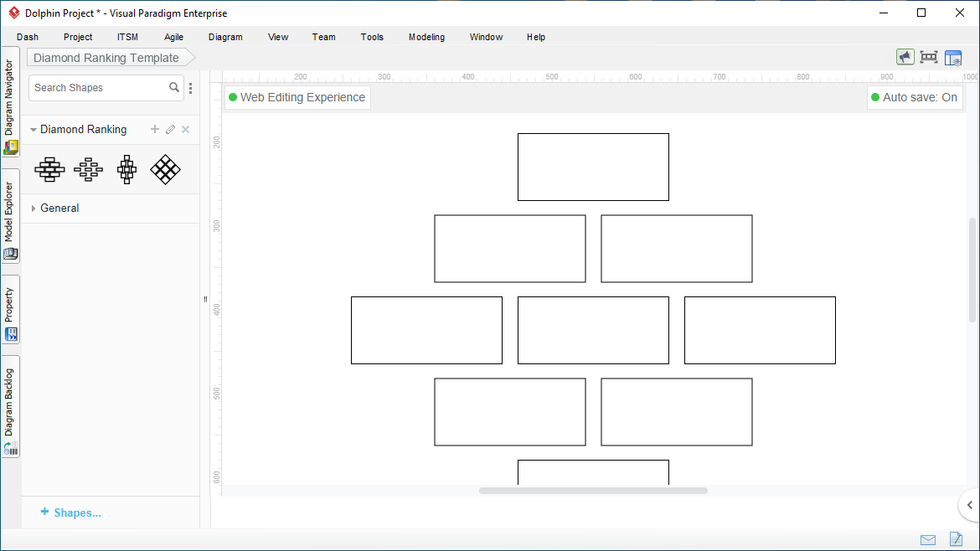Click the panel layout icon in top-right toolbar
The width and height of the screenshot is (980, 551).
tap(953, 58)
